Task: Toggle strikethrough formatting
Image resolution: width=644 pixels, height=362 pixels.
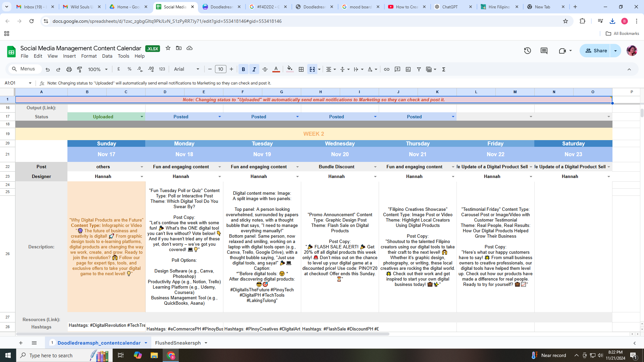Action: (x=265, y=69)
